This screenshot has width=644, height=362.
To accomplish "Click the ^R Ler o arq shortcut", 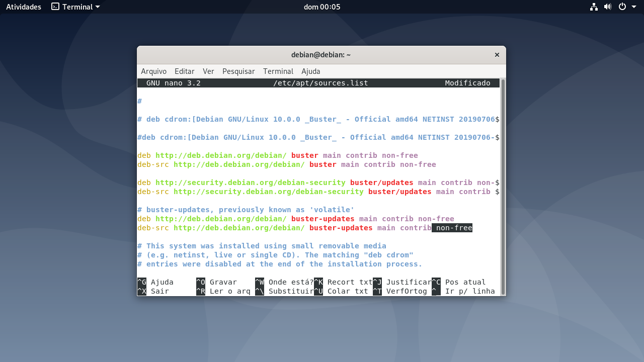I will (x=223, y=291).
